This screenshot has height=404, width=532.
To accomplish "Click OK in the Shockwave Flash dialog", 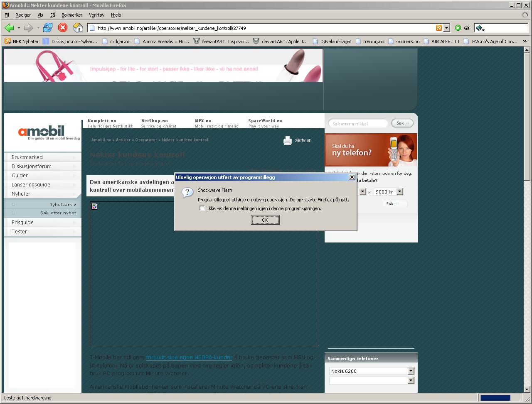I will tap(265, 220).
